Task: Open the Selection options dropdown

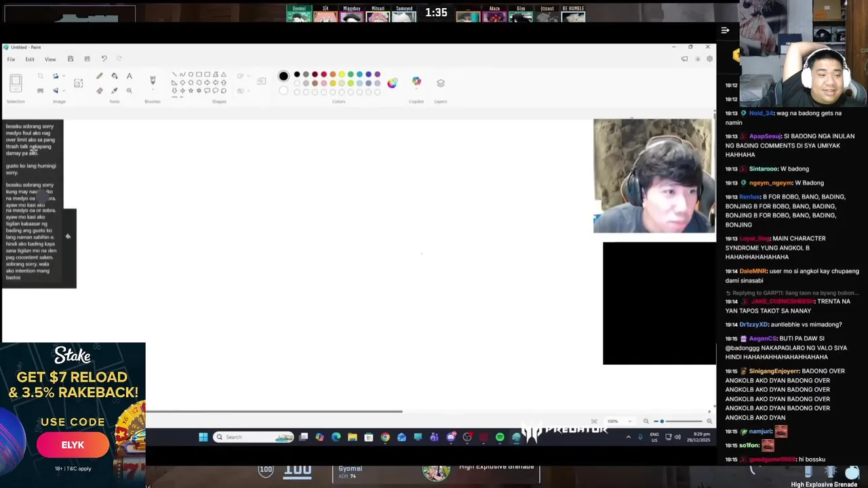Action: coord(16,89)
